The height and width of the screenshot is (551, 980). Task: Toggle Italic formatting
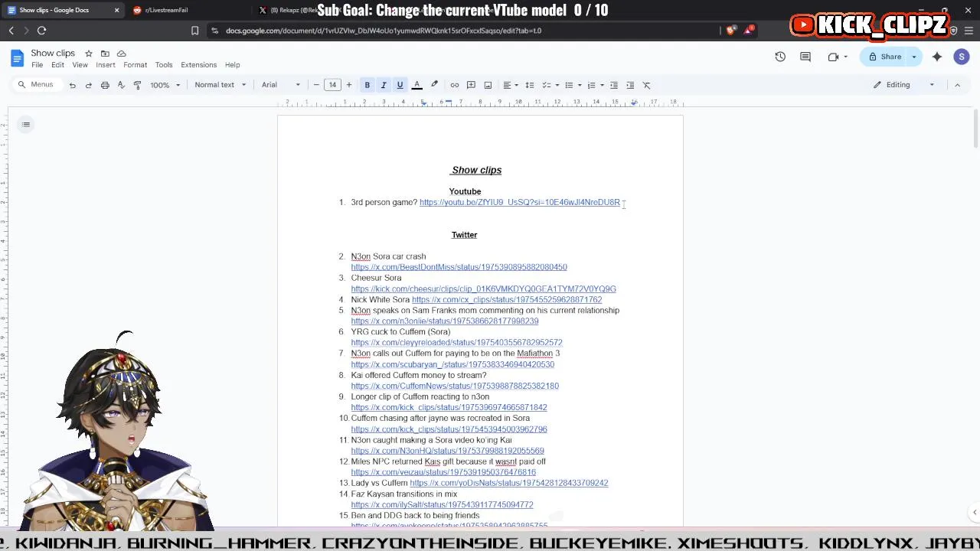click(384, 85)
